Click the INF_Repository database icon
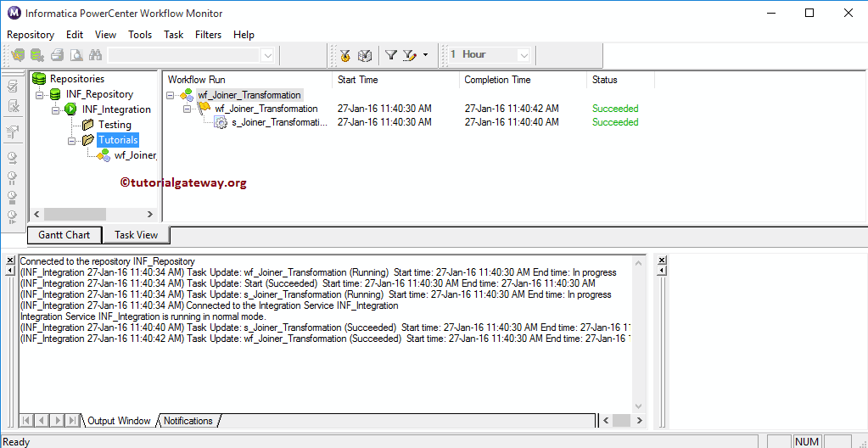The height and width of the screenshot is (448, 868). (55, 94)
